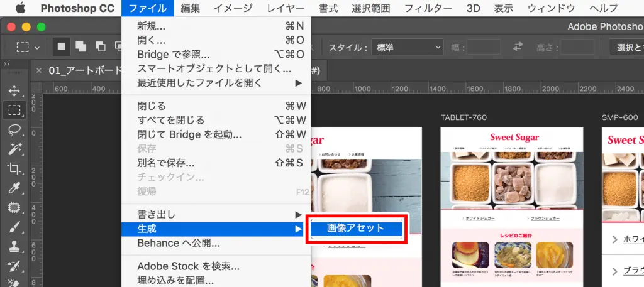Click the TABLET-760 artboard label
The height and width of the screenshot is (287, 644).
pos(464,117)
